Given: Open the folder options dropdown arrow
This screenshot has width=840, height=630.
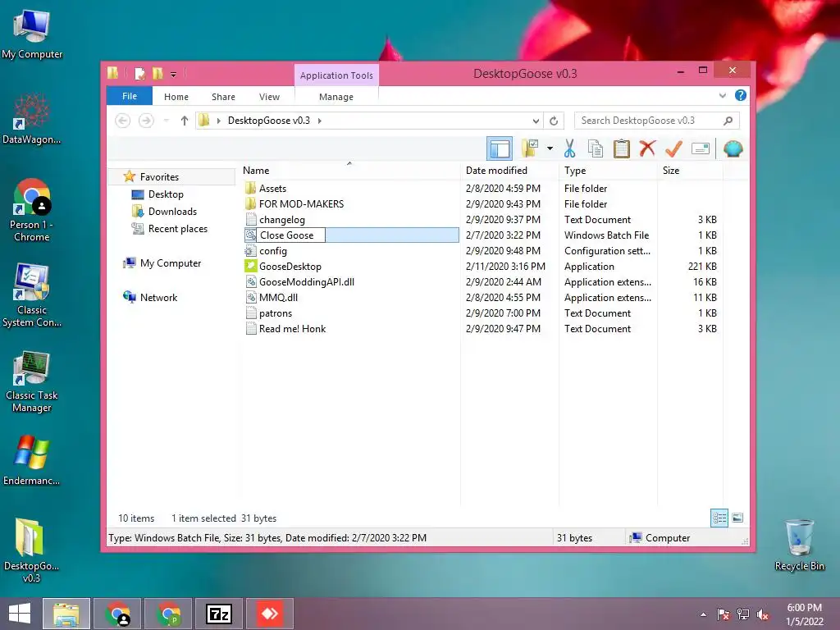Looking at the screenshot, I should 550,148.
